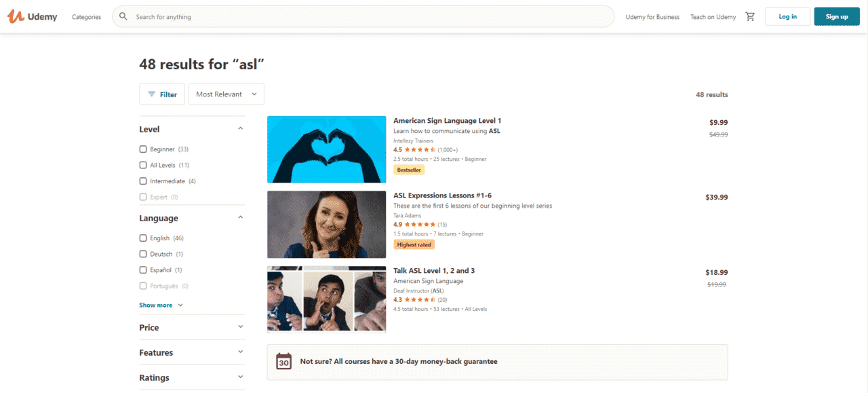Open Talk ASL Level 1, 2 and 3 course
Screen dimensions: 868x393
434,271
